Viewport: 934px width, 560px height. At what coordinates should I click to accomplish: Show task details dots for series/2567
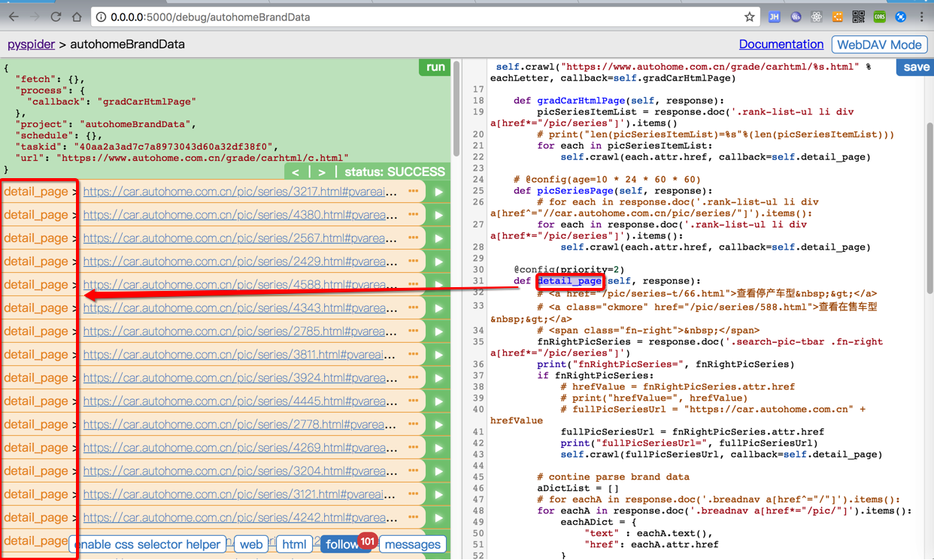tap(414, 238)
